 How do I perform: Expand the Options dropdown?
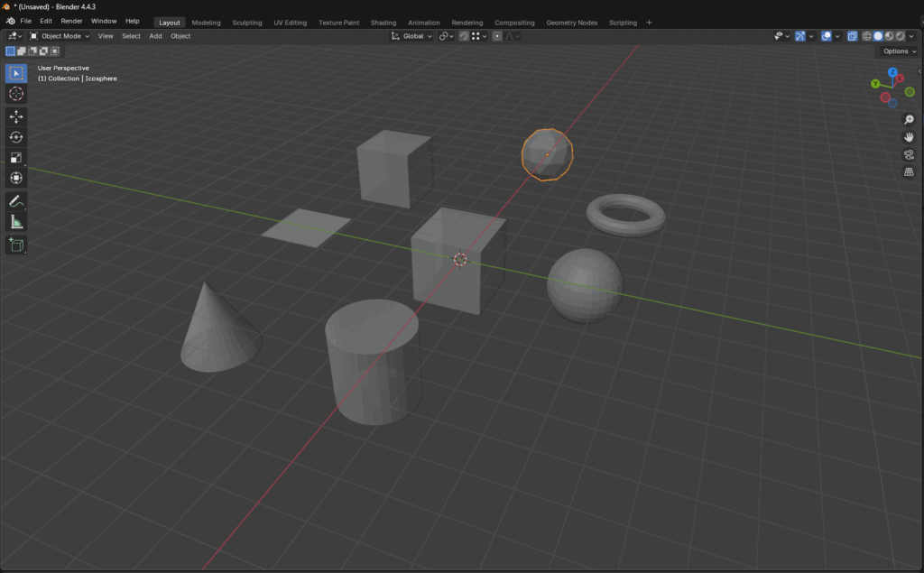[x=900, y=51]
